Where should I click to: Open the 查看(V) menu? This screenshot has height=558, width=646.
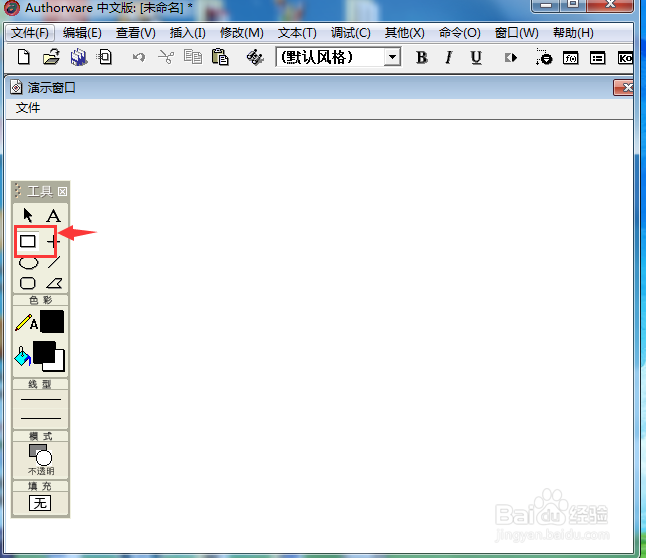point(136,33)
